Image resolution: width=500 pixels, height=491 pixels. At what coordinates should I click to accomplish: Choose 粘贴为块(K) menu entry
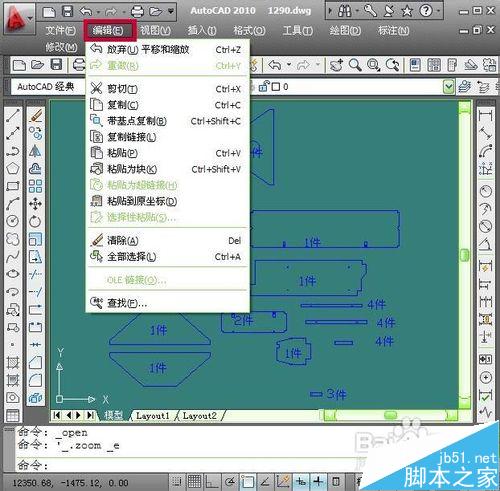pyautogui.click(x=167, y=169)
